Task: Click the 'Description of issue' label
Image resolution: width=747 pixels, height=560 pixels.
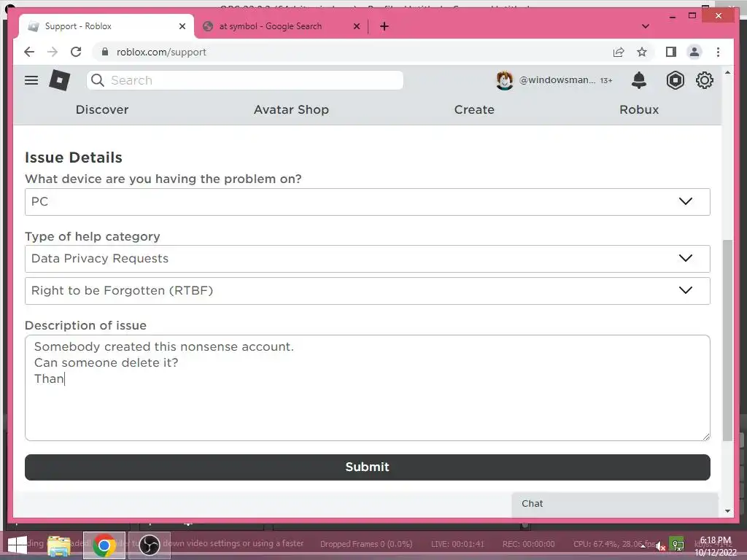Action: point(86,325)
